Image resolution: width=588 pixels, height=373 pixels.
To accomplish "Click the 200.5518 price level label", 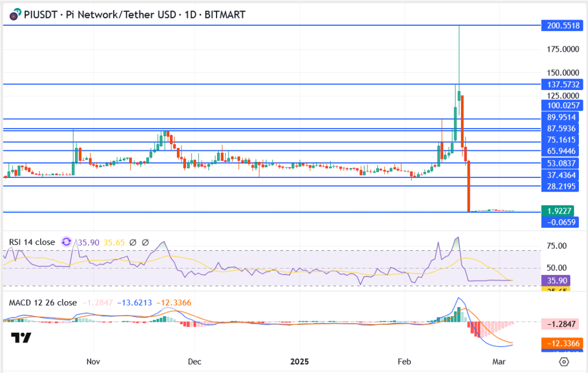I will [x=562, y=25].
